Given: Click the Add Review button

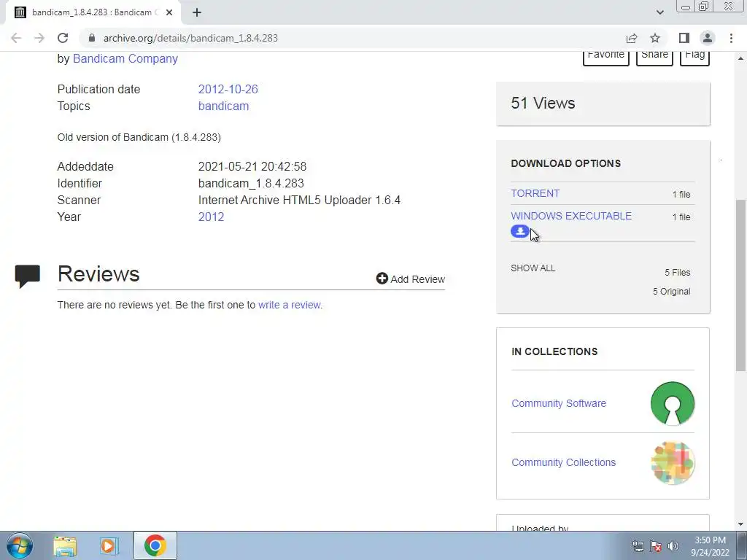Looking at the screenshot, I should [x=411, y=279].
